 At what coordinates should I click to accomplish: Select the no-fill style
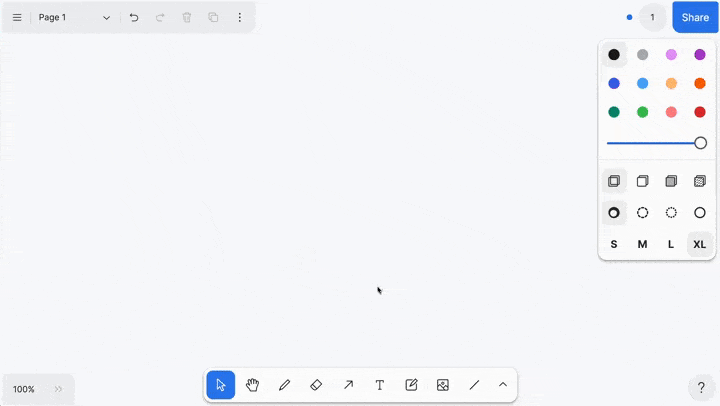(x=614, y=181)
